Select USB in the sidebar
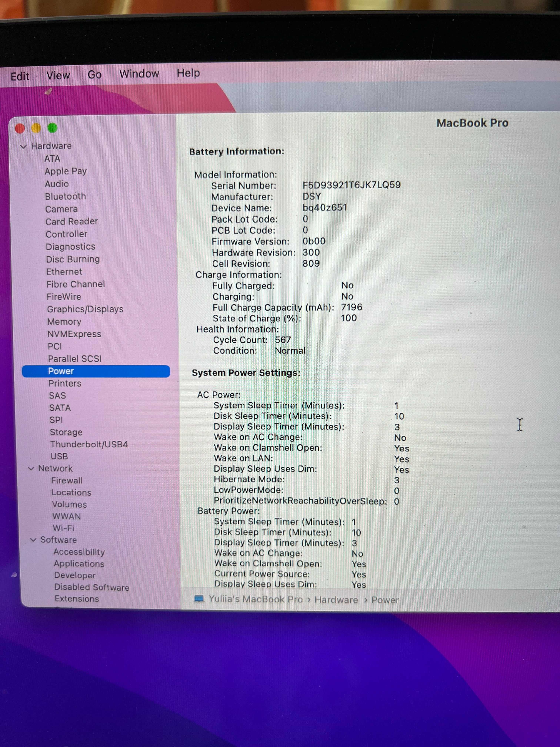The height and width of the screenshot is (747, 560). [59, 456]
